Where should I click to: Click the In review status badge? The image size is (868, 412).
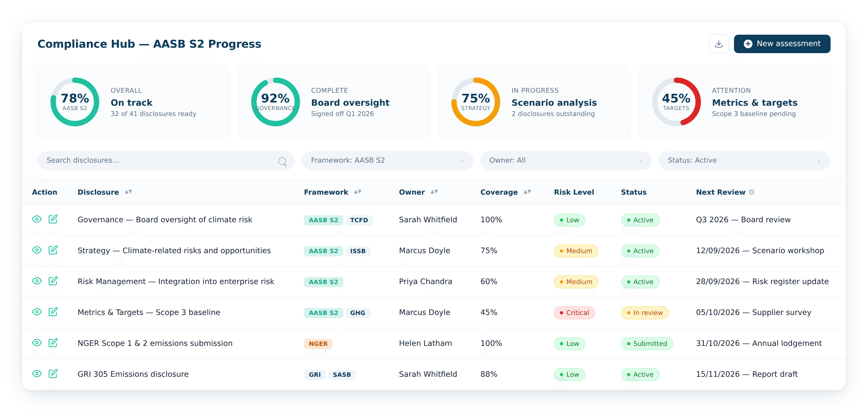(x=644, y=313)
